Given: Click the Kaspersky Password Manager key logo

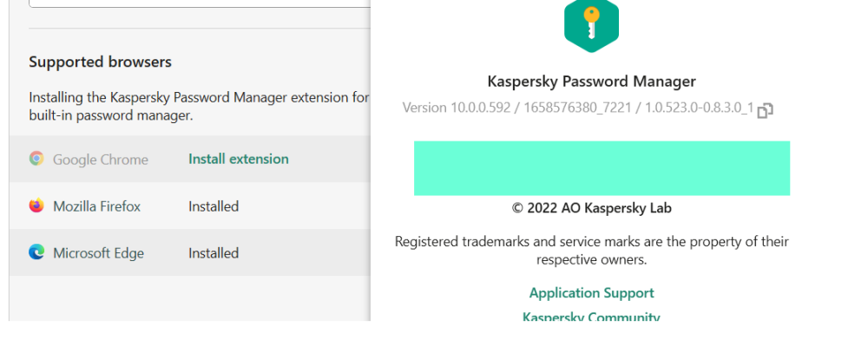Looking at the screenshot, I should click(591, 24).
